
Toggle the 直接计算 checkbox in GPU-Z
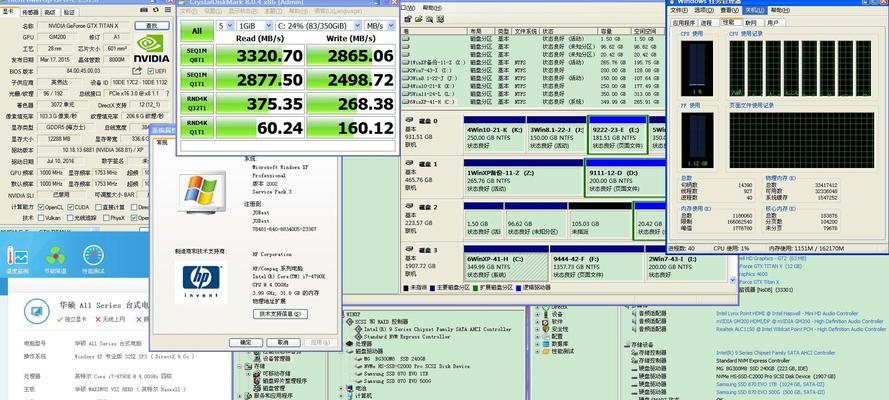pos(98,207)
